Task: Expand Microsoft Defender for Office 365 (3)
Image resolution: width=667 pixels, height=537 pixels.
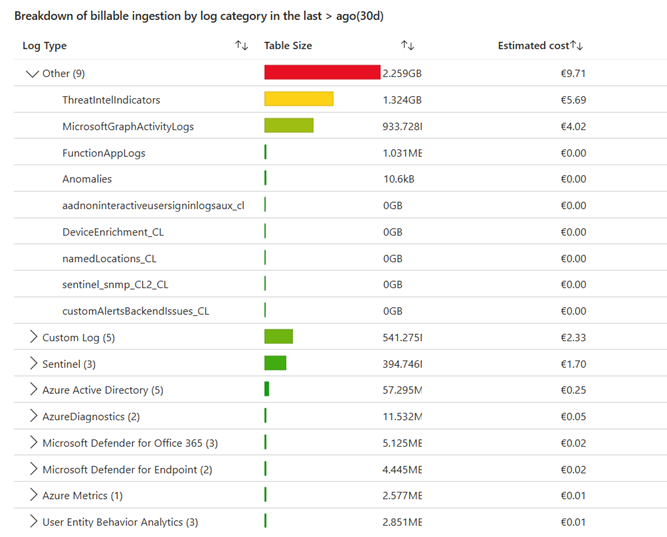Action: pyautogui.click(x=33, y=443)
